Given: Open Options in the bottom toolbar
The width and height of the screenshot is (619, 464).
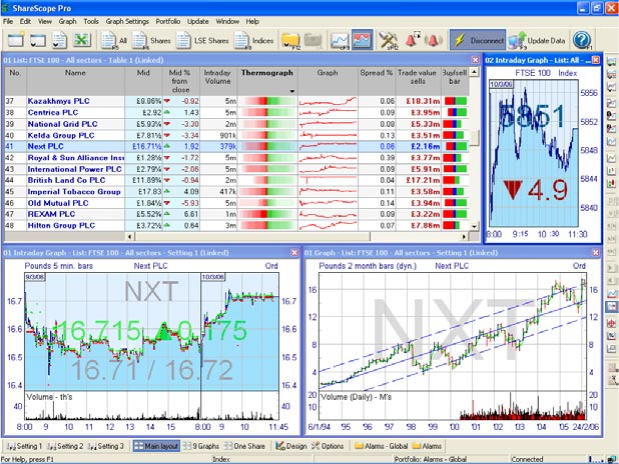Looking at the screenshot, I should click(327, 446).
